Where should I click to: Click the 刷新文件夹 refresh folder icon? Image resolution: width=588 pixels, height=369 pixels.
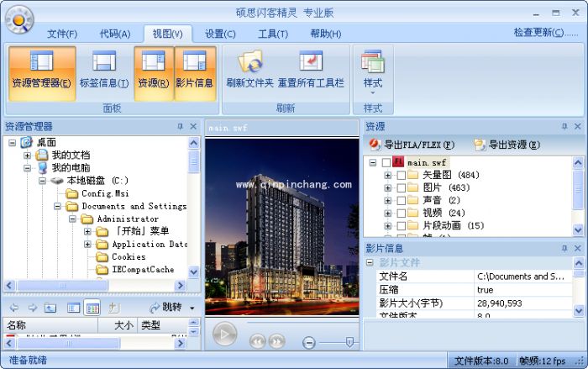(250, 61)
